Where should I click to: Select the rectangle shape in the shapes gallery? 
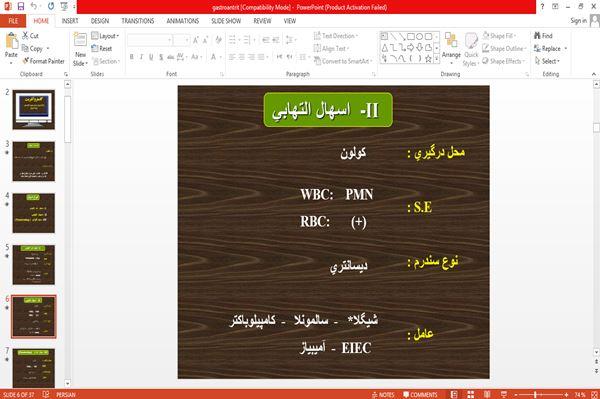point(411,36)
